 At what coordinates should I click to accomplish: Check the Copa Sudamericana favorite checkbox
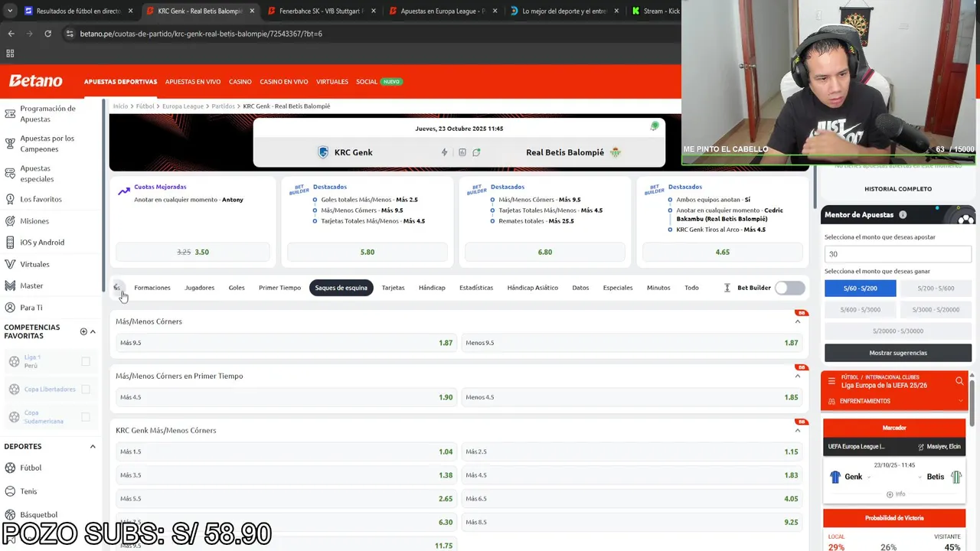86,417
